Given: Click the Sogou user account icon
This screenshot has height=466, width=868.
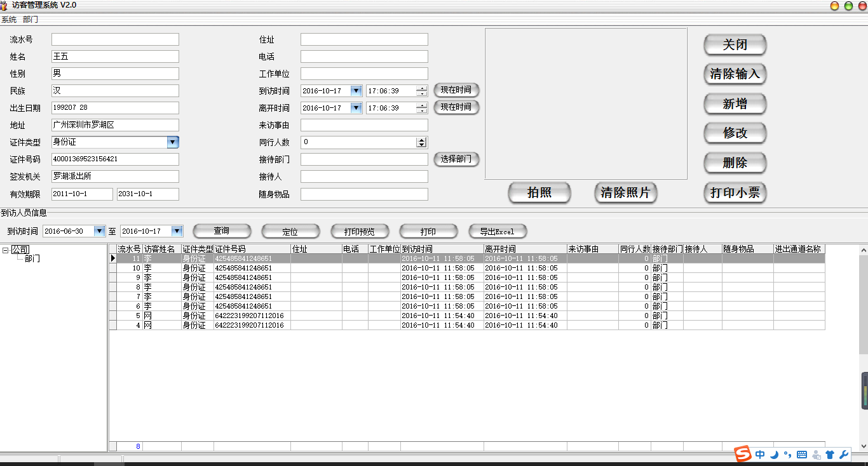Looking at the screenshot, I should (x=816, y=455).
